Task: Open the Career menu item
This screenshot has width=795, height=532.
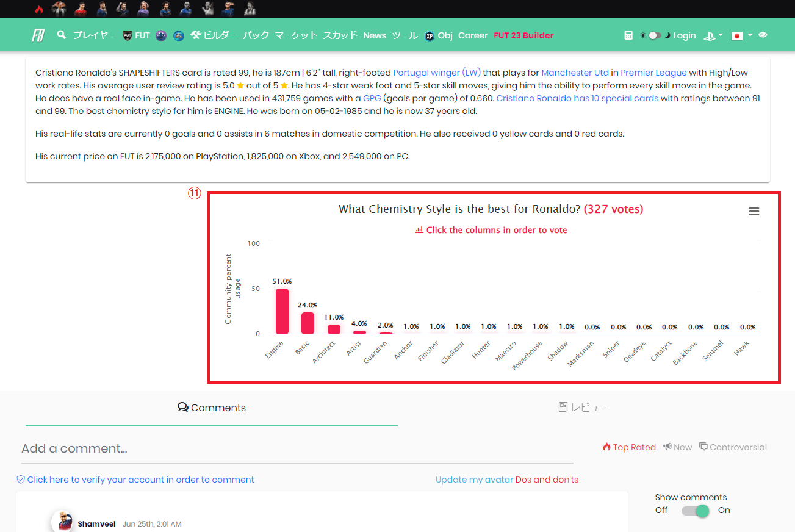Action: click(473, 35)
